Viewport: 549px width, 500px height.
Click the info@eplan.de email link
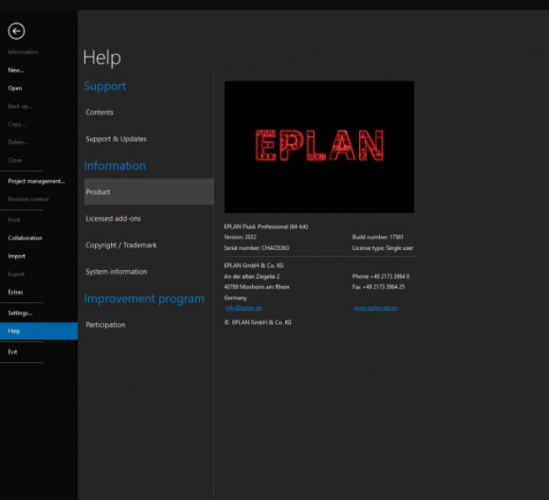pyautogui.click(x=243, y=308)
